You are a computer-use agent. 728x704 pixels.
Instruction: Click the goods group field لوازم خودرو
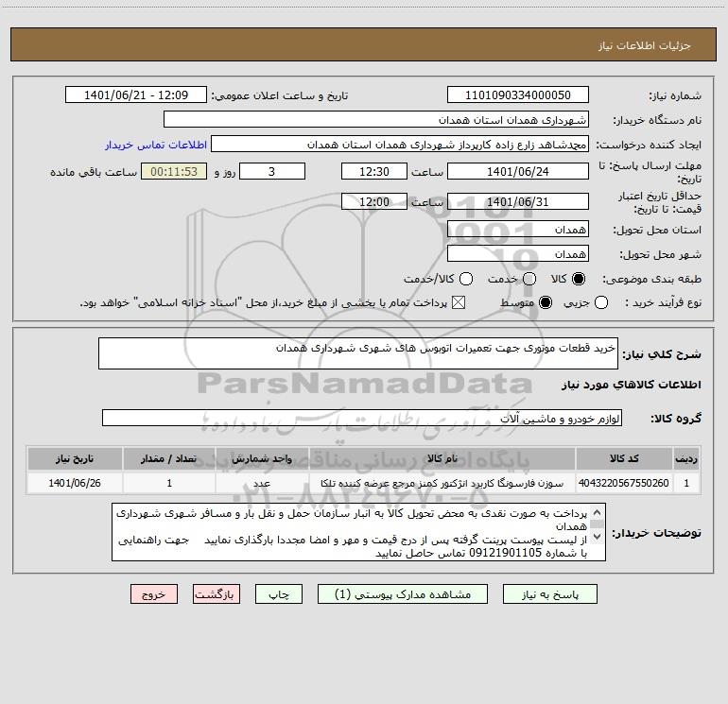362,418
